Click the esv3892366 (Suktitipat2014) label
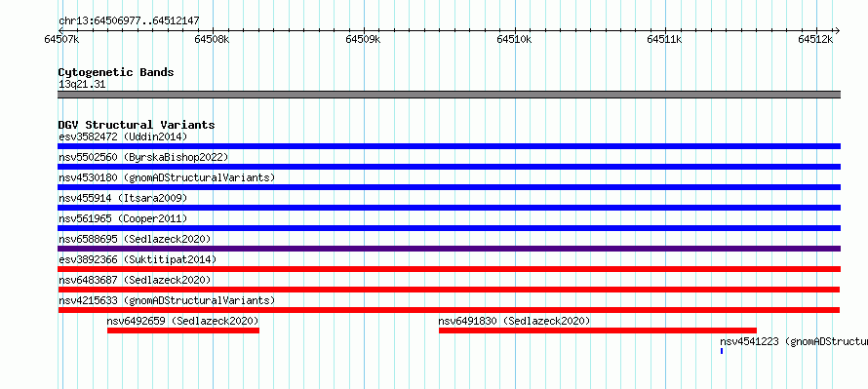Viewport: 868px width, 389px height. 138,259
